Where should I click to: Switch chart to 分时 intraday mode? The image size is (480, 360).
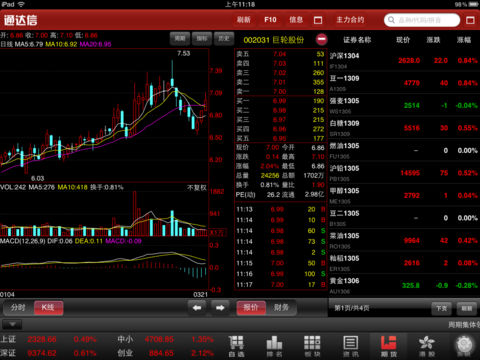click(x=18, y=307)
